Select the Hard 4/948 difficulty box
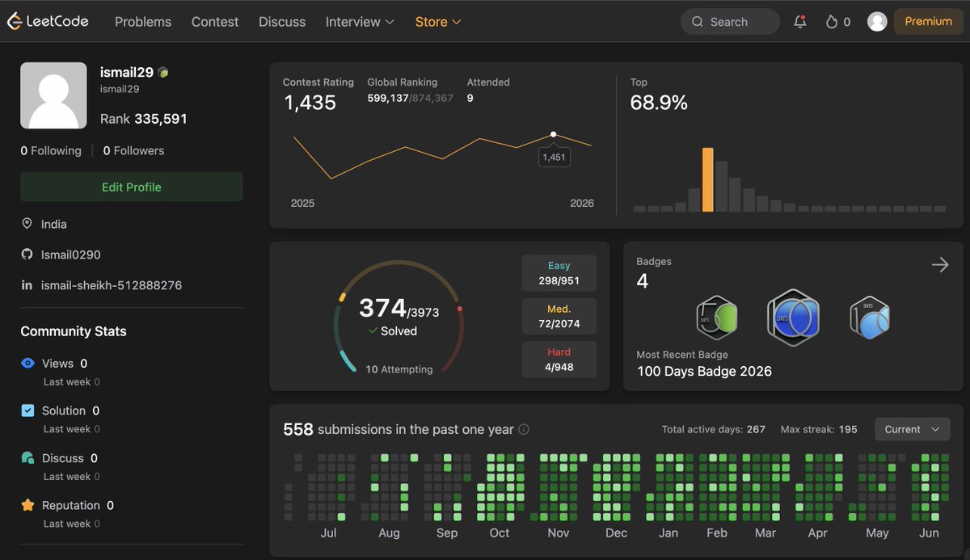Viewport: 970px width, 560px height. (559, 360)
